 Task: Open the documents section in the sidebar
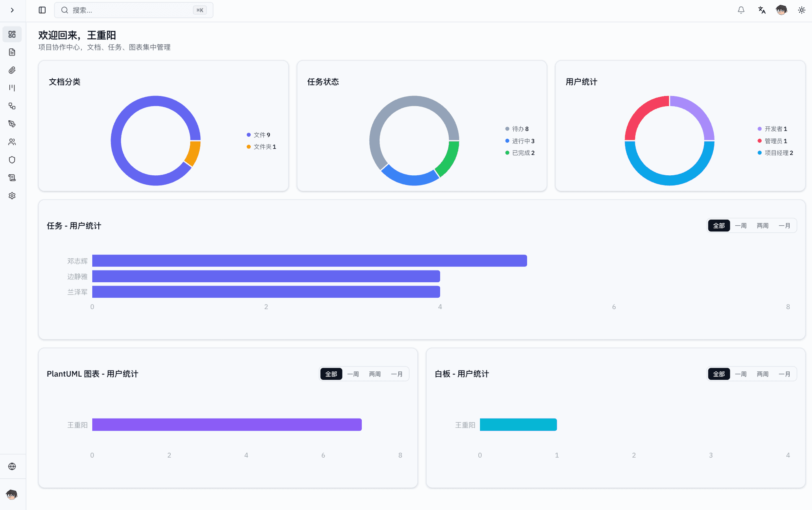pos(12,52)
